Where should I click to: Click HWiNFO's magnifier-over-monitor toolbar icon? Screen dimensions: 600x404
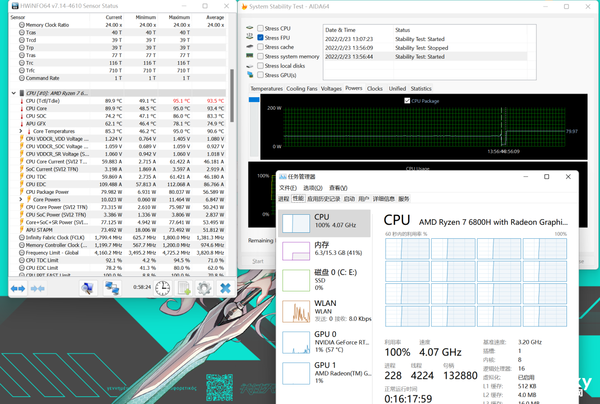tap(88, 288)
